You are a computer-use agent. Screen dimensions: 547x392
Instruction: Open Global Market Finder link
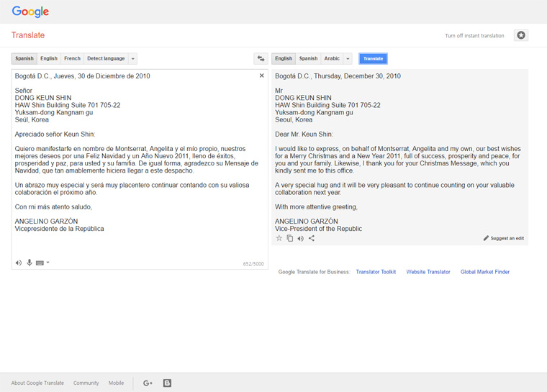[485, 272]
